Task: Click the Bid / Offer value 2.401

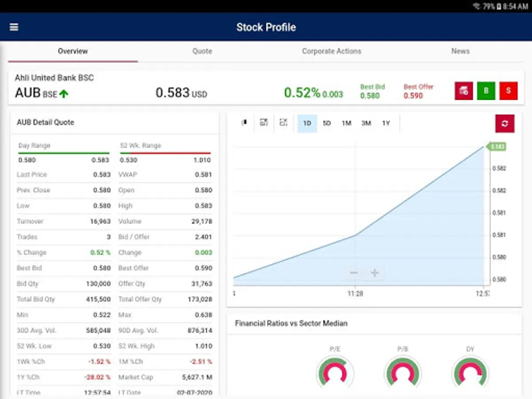Action: coord(203,237)
